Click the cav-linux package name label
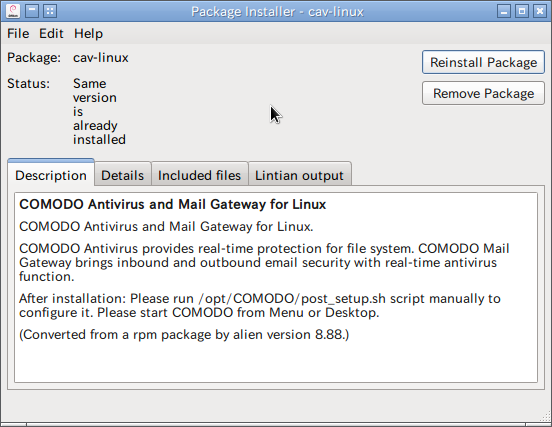 (x=101, y=57)
